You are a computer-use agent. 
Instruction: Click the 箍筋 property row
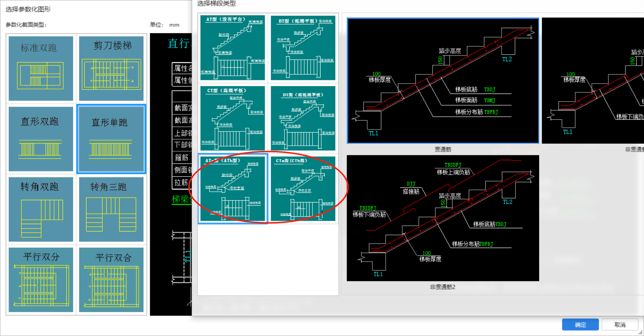click(x=182, y=158)
